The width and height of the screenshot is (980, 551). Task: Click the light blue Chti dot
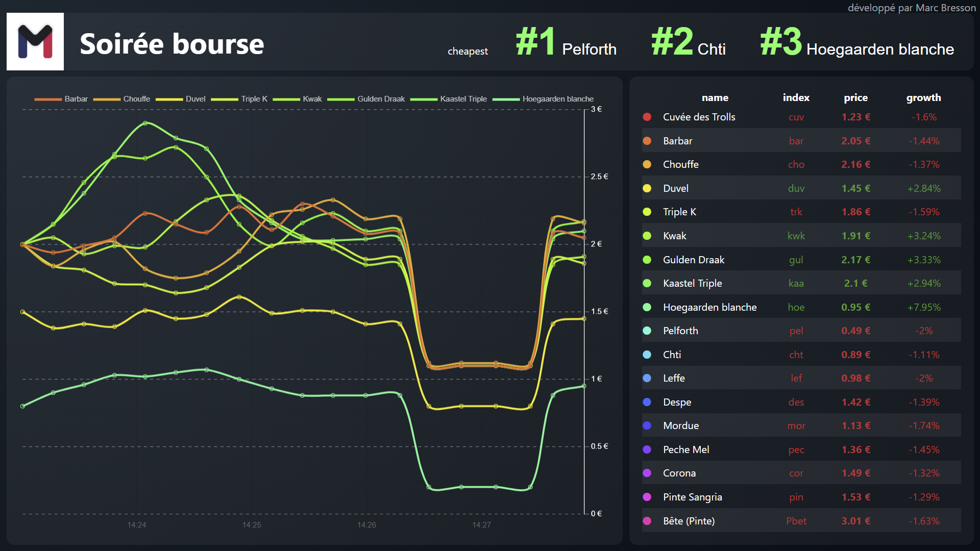[647, 355]
